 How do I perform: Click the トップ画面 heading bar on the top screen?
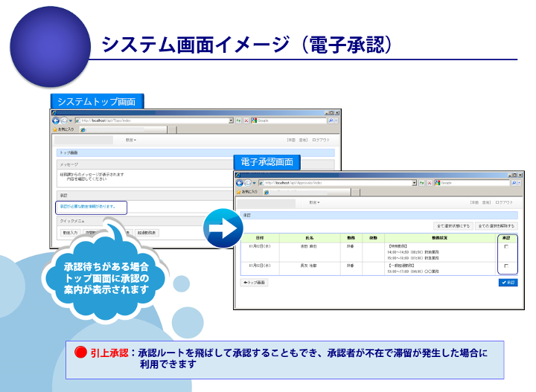click(x=196, y=152)
